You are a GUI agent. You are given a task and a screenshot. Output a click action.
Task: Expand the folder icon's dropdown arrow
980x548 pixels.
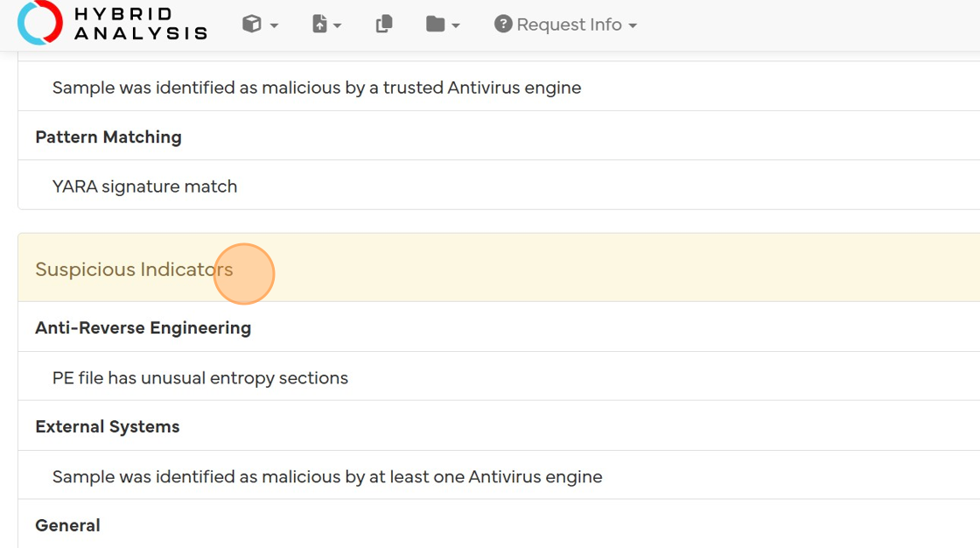tap(454, 25)
